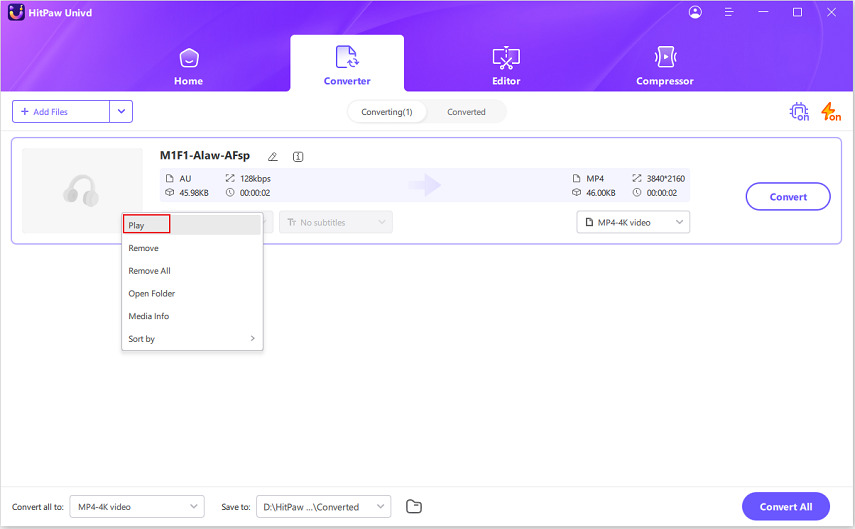Expand the Convert all to format dropdown

pos(137,507)
